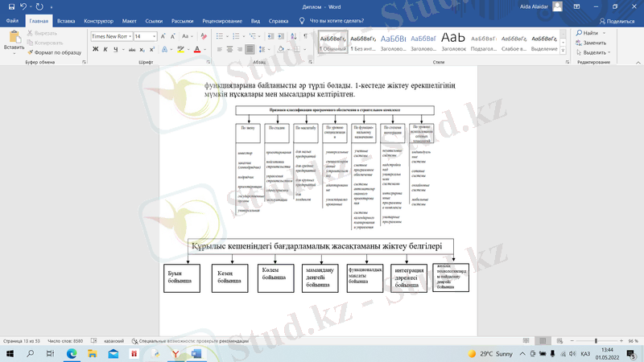Toggle superscript formatting

(x=152, y=49)
